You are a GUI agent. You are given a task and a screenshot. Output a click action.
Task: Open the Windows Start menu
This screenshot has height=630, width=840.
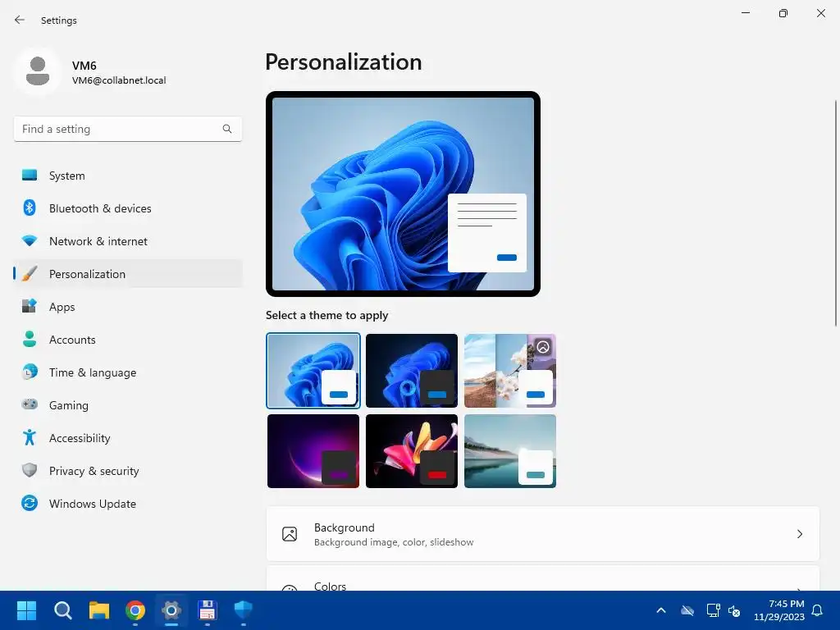click(x=26, y=610)
